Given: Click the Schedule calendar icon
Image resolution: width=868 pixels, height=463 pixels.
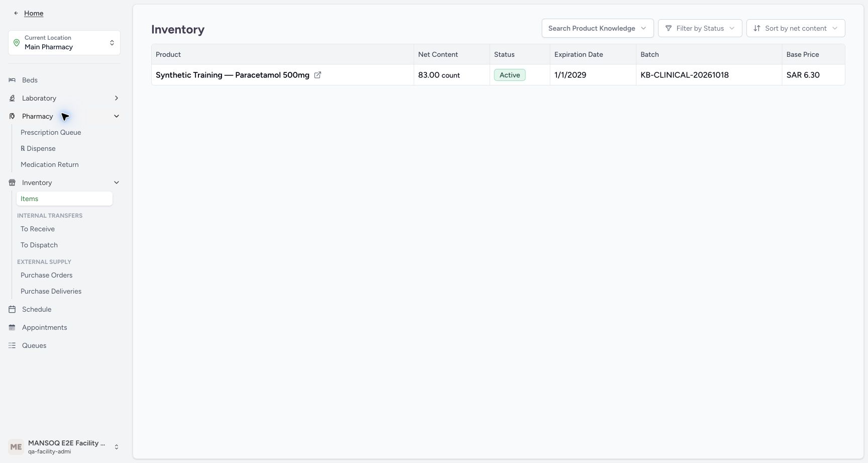Looking at the screenshot, I should (12, 309).
